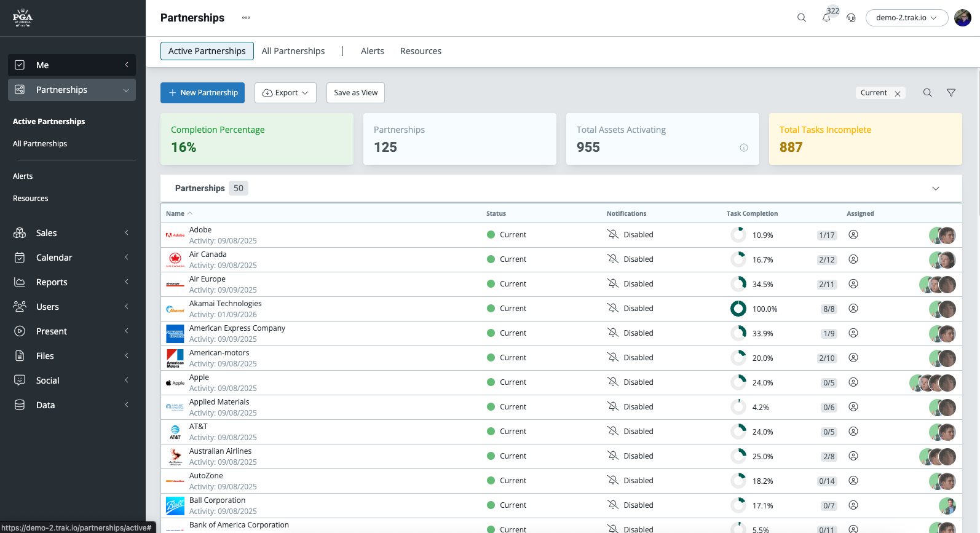Open the Export dropdown

coord(285,93)
